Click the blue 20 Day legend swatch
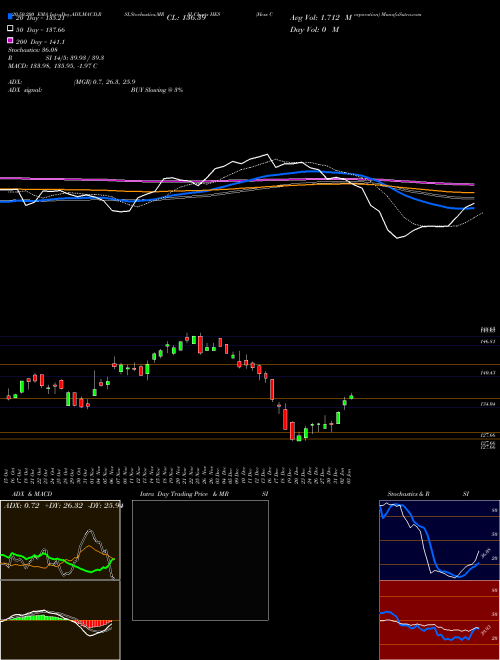500x660 pixels. pyautogui.click(x=10, y=16)
